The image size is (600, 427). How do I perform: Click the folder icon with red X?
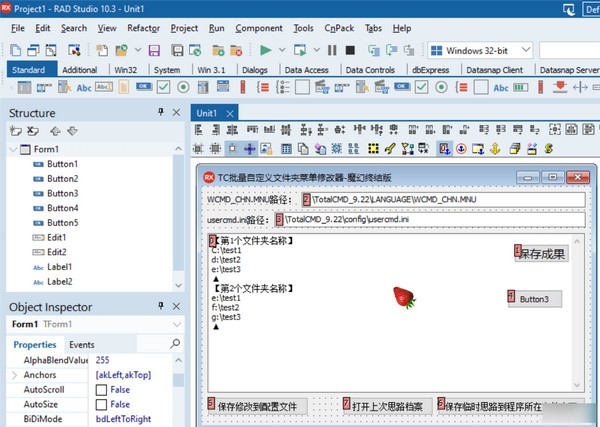point(236,50)
